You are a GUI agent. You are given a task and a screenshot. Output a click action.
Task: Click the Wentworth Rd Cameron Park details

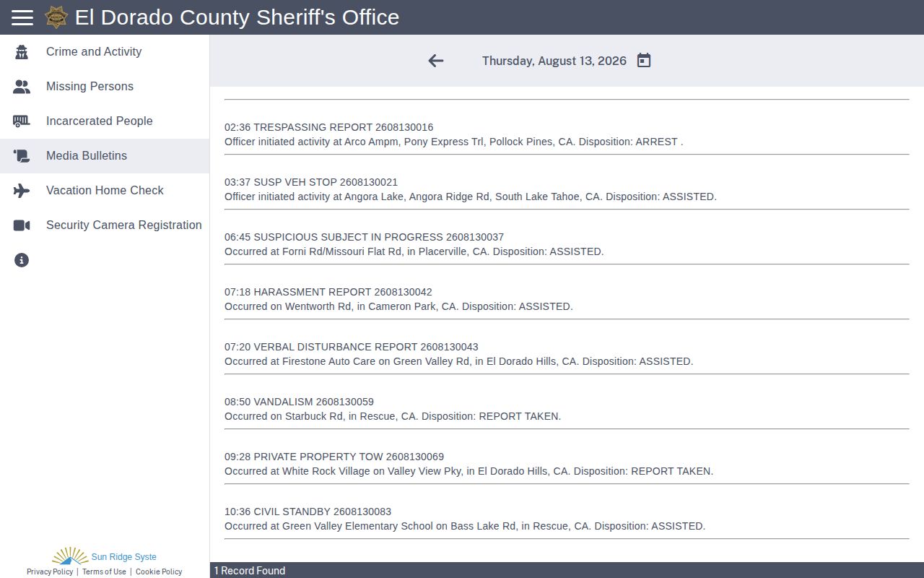[398, 306]
